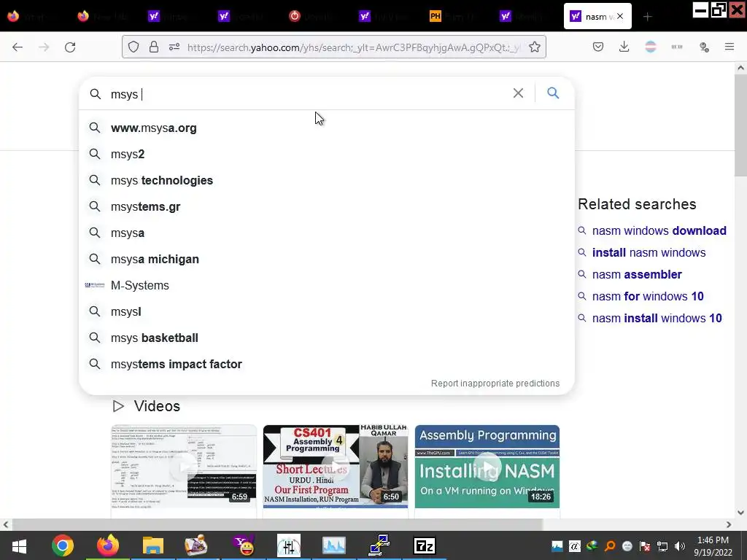This screenshot has width=747, height=560.
Task: Choose suggestion msys2
Action: click(x=326, y=155)
